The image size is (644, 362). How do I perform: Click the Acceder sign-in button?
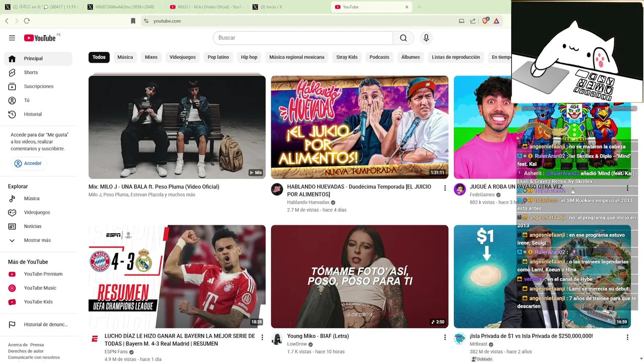coord(29,163)
